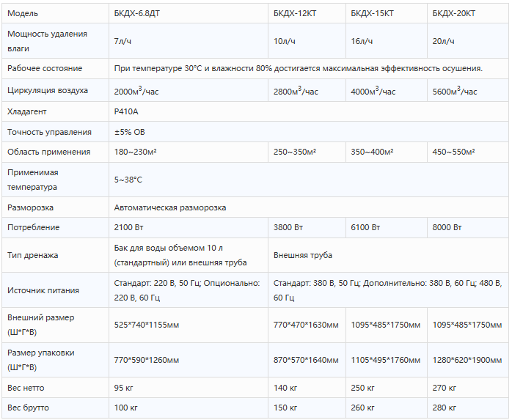Screen dimensions: 512x420
Task: Select the ±5% ОВ control accuracy cell
Action: pyautogui.click(x=309, y=132)
